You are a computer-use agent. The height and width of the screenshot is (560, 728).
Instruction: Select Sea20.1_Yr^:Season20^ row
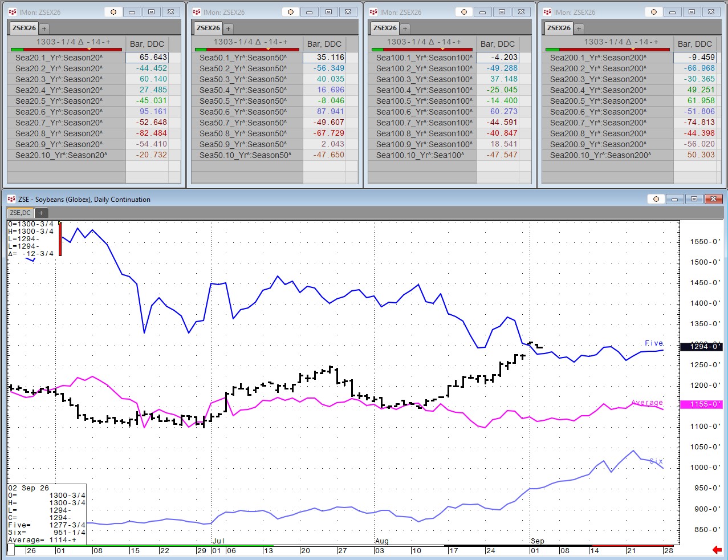[67, 58]
